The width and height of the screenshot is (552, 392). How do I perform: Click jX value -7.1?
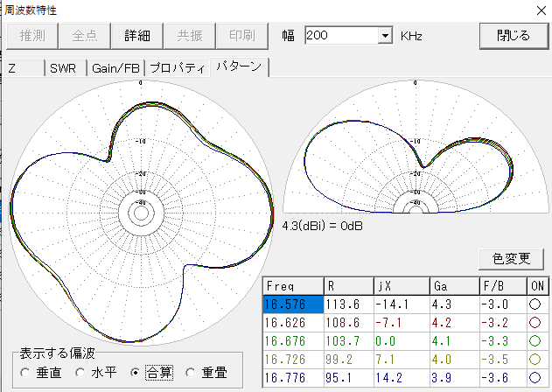402,323
